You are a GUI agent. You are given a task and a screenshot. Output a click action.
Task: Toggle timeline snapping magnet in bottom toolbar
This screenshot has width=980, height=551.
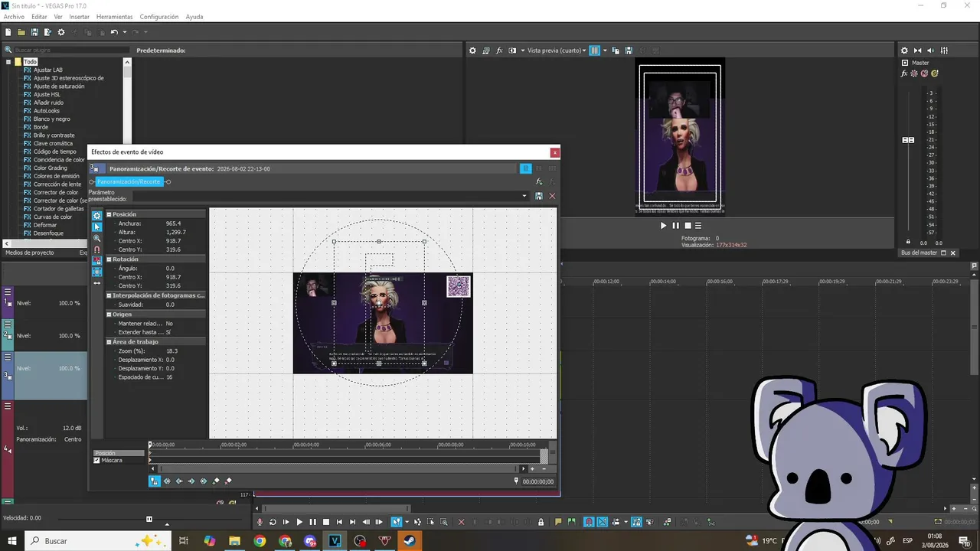click(589, 522)
